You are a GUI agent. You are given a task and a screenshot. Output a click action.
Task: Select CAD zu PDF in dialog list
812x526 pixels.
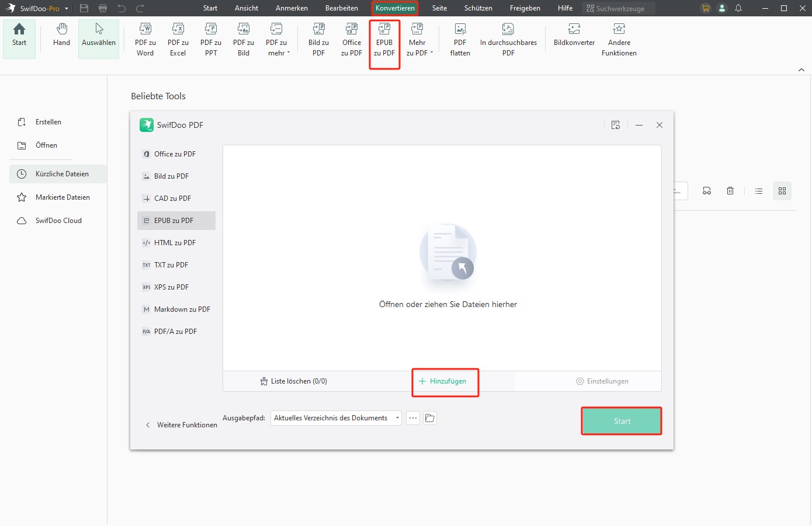pyautogui.click(x=176, y=198)
